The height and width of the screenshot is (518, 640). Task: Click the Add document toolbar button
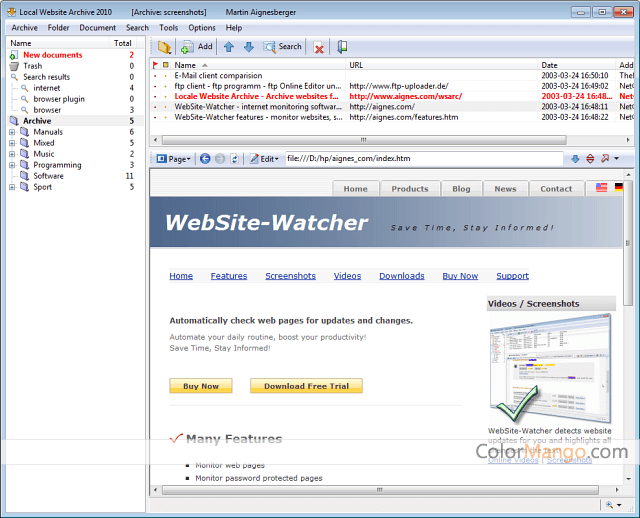tap(196, 46)
